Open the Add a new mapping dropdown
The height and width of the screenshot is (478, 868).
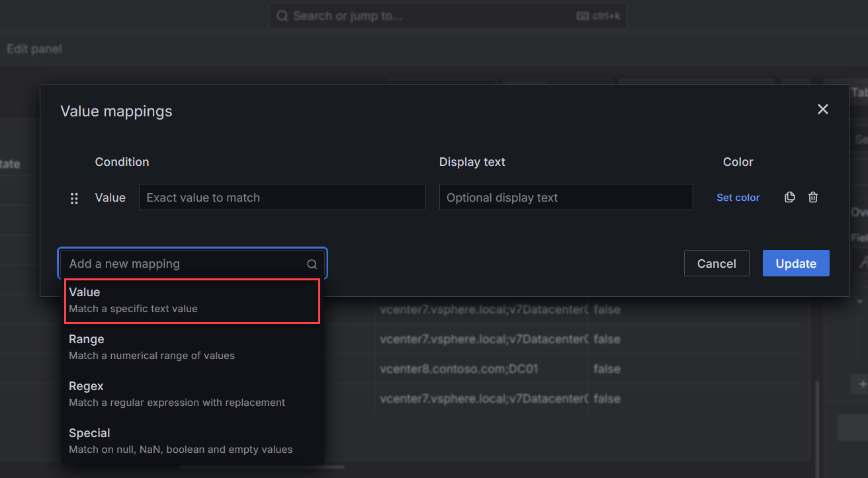[x=185, y=264]
